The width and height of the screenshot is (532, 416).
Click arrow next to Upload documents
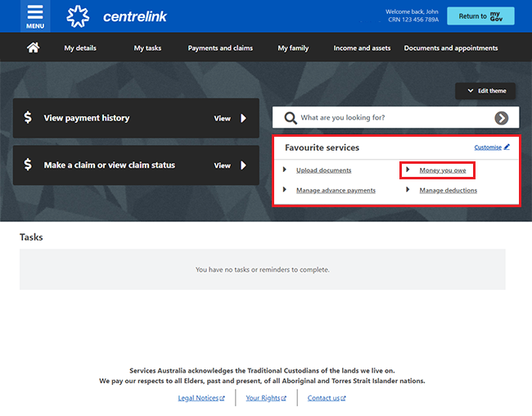click(285, 170)
